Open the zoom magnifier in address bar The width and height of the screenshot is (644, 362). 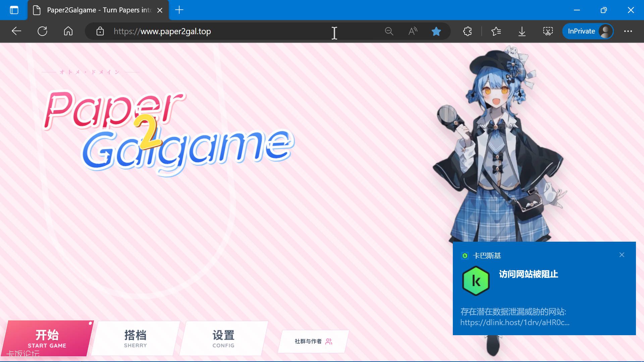pyautogui.click(x=389, y=31)
